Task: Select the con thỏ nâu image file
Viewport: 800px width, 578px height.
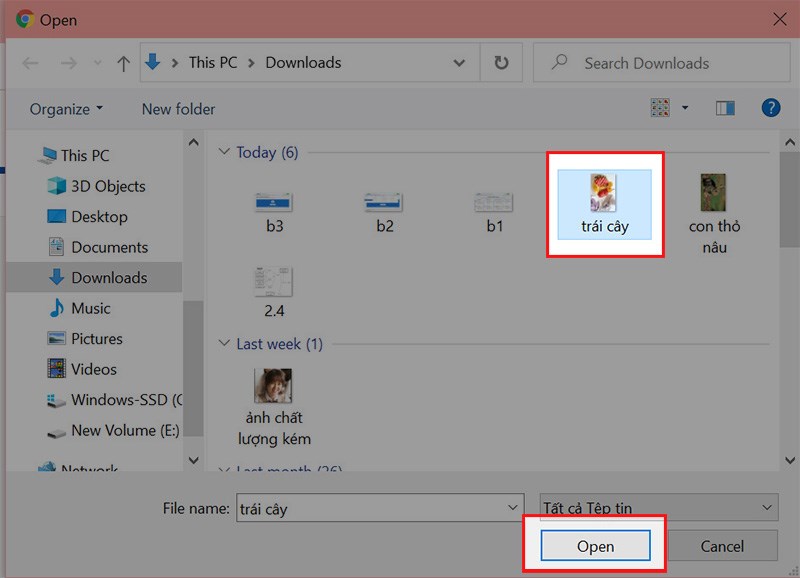Action: (x=714, y=213)
